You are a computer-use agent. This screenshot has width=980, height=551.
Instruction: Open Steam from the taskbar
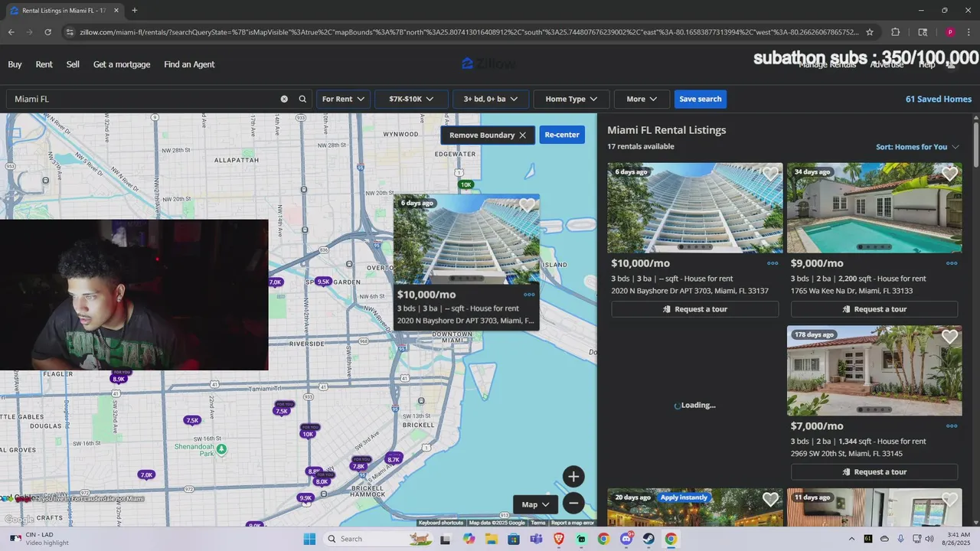point(648,539)
